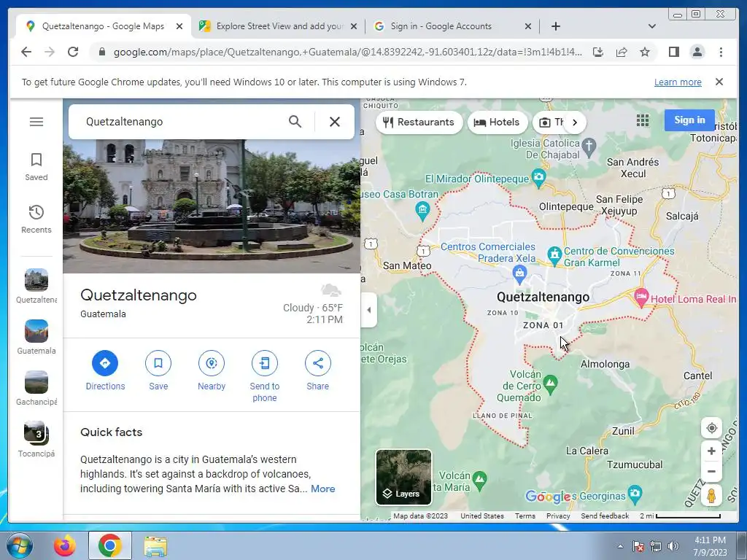Go back with the browser back arrow
Viewport: 747px width, 560px height.
[x=26, y=52]
